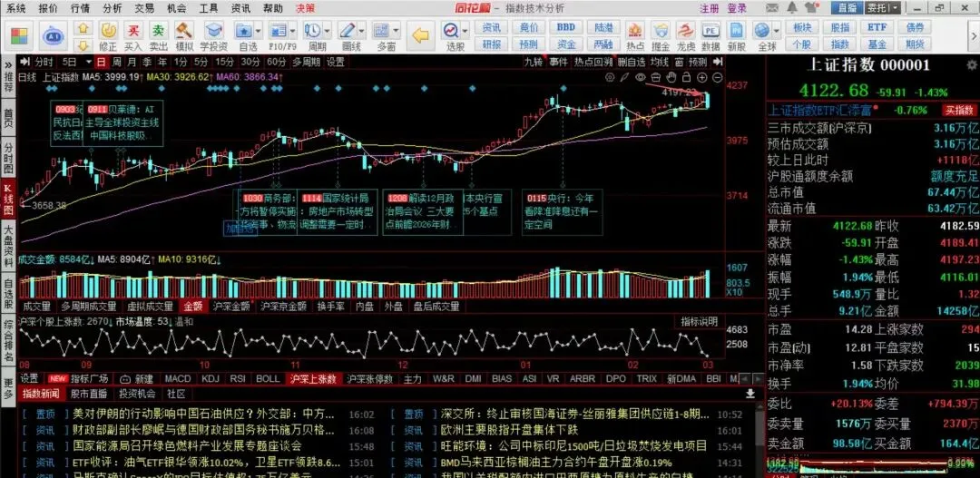This screenshot has height=478, width=980.
Task: Switch chart period to 15分
Action: pos(225,62)
